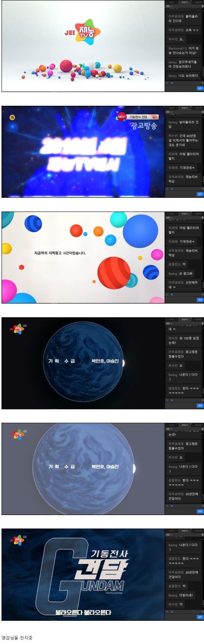Viewport: 204px width, 644px height.
Task: Click the message 'Badog 오 광고봐'
Action: click(180, 274)
